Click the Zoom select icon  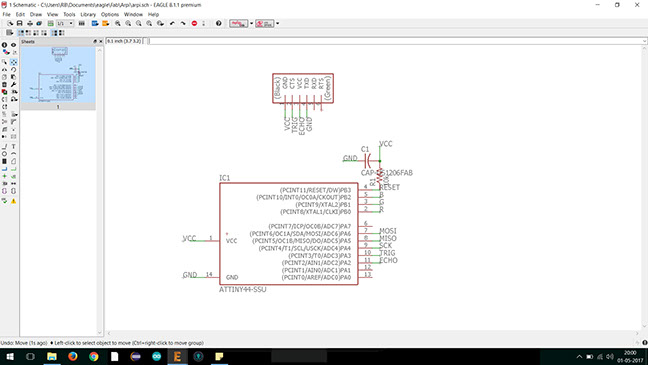[160, 24]
